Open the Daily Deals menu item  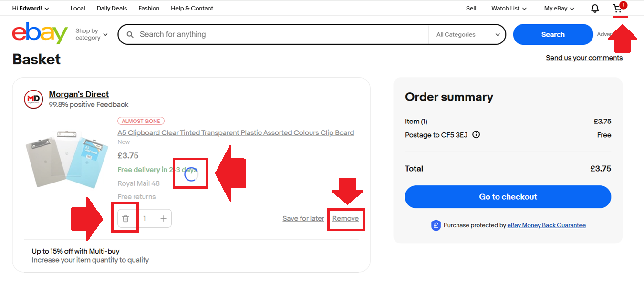pyautogui.click(x=112, y=9)
